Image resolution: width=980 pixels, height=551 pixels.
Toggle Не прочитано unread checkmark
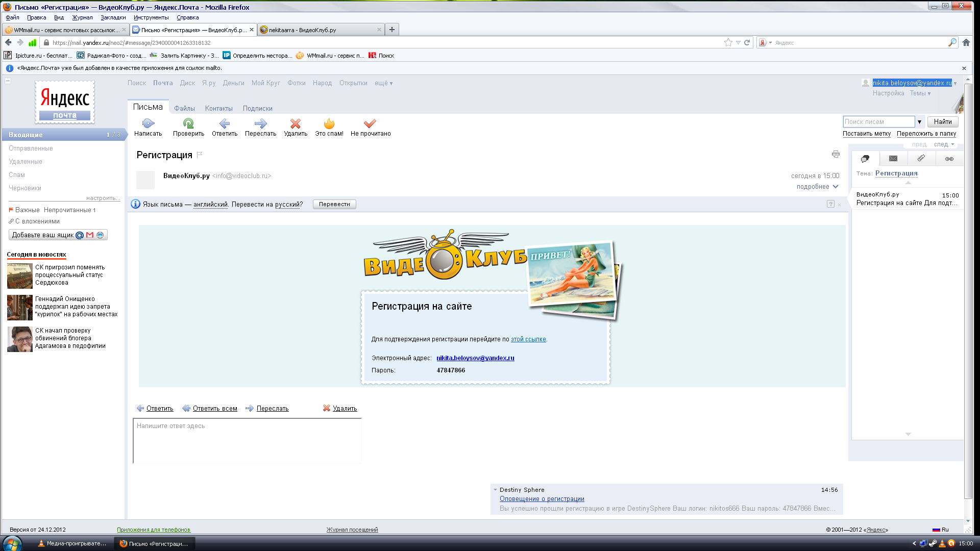pyautogui.click(x=370, y=123)
